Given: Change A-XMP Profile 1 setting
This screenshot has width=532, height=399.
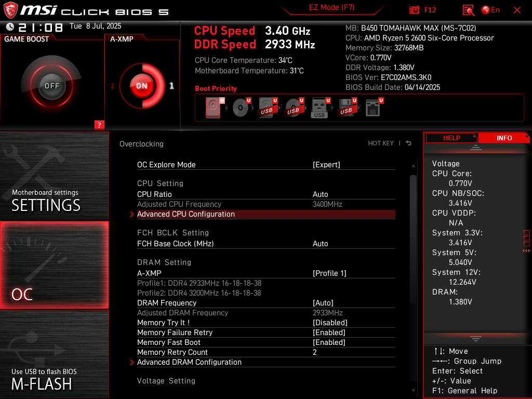Looking at the screenshot, I should [329, 273].
